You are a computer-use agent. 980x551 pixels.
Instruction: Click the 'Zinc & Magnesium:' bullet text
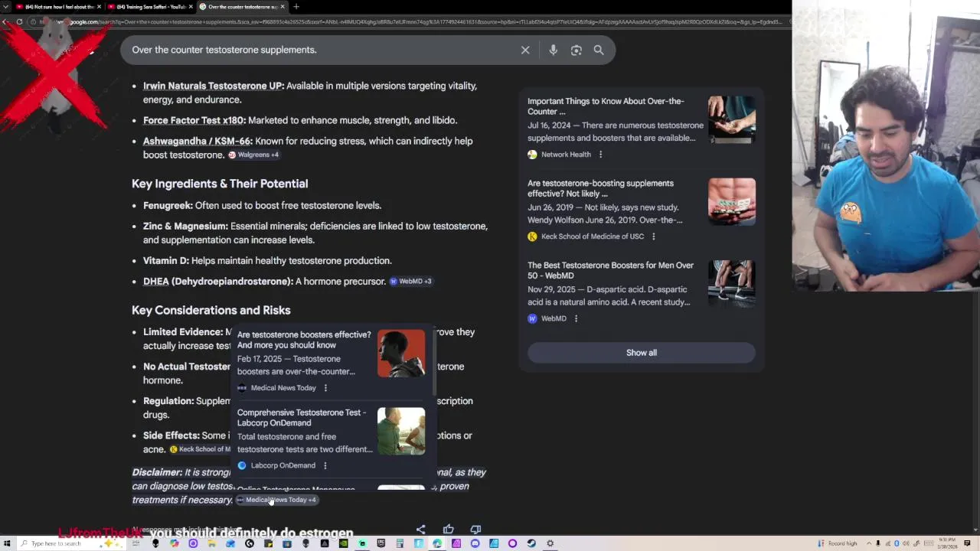(x=185, y=226)
